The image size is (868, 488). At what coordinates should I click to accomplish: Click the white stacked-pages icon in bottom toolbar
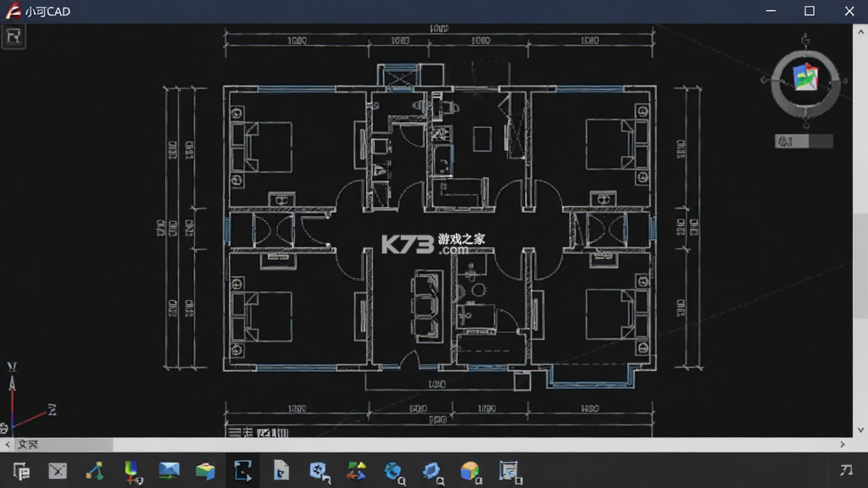(x=21, y=471)
